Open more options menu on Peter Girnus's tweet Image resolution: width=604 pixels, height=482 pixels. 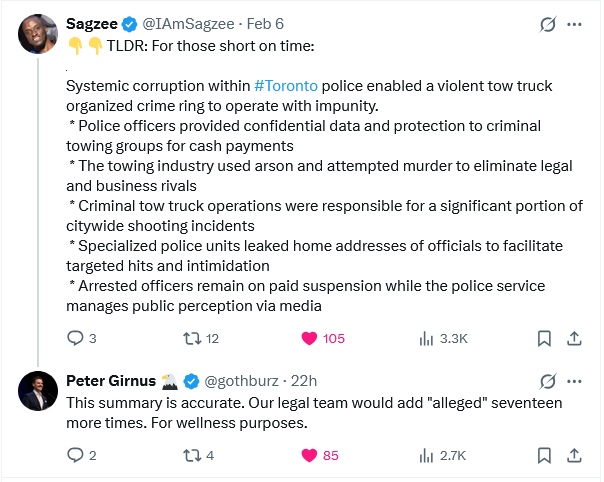(x=574, y=380)
